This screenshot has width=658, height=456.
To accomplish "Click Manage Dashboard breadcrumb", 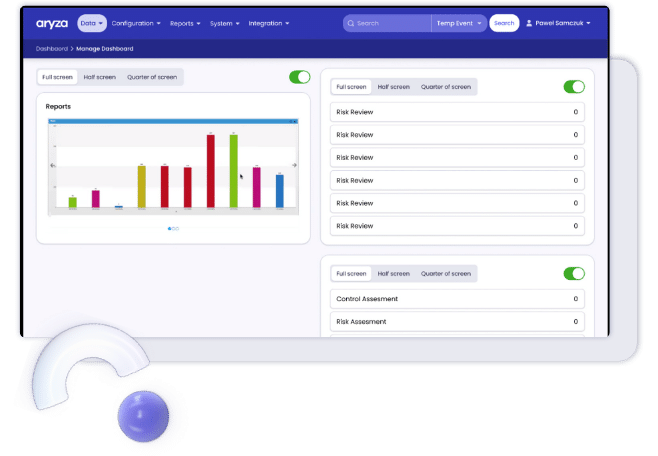I will 104,49.
